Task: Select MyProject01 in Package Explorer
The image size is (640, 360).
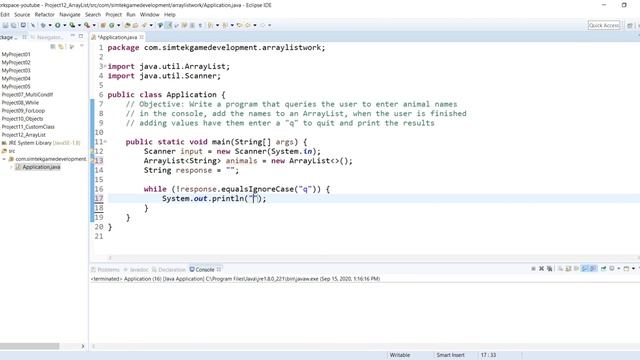Action: 16,54
